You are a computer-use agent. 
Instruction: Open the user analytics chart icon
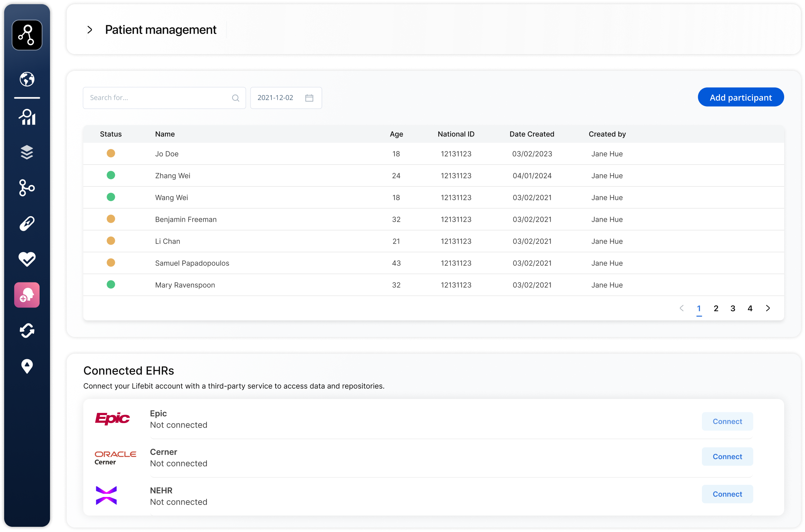click(27, 117)
